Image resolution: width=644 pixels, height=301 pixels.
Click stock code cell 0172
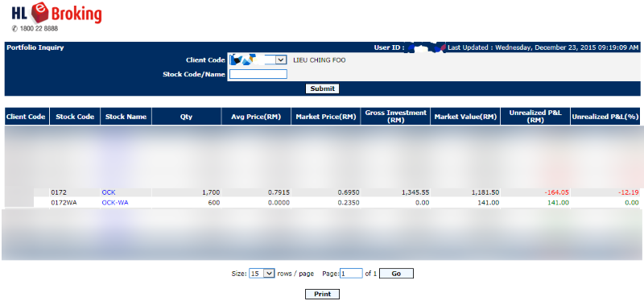point(58,192)
